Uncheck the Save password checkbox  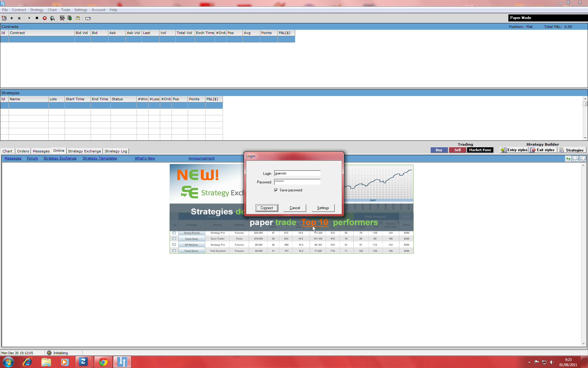click(276, 190)
